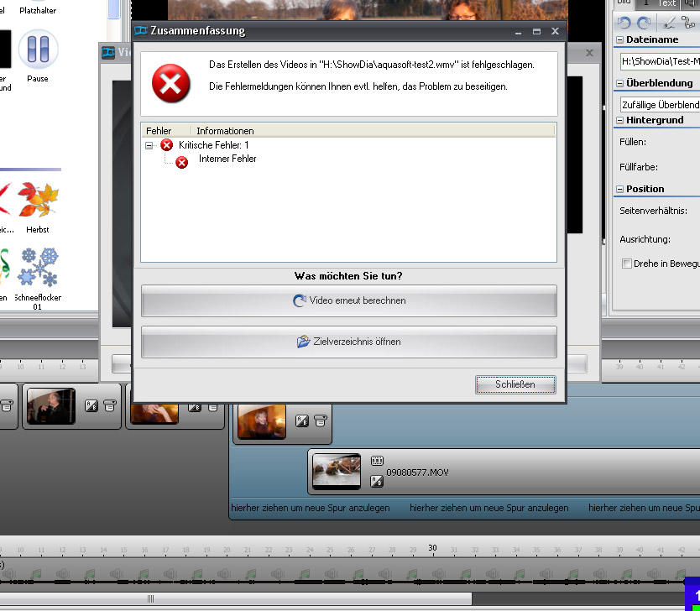This screenshot has height=611, width=700.
Task: Collapse the 'Kritische Fehler: 1' tree node
Action: click(149, 145)
